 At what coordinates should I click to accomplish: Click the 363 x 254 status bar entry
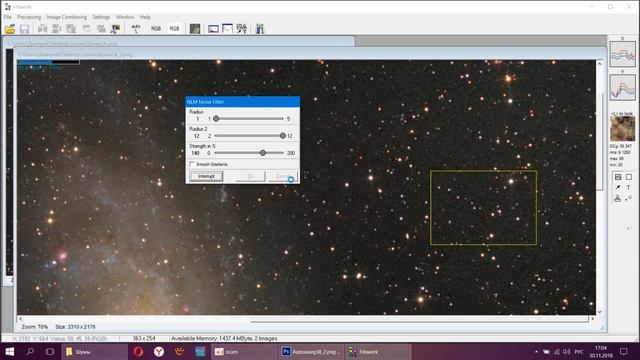click(144, 338)
